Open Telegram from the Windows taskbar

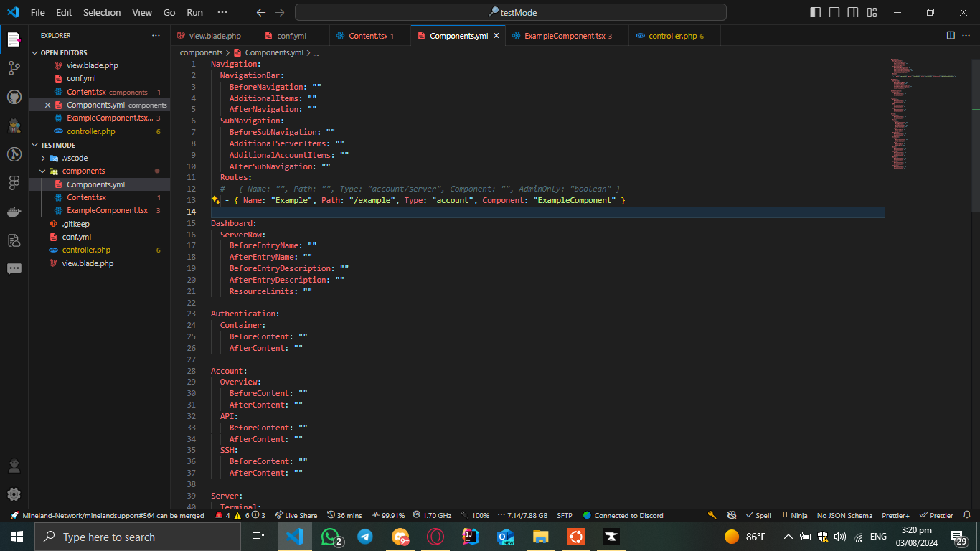(365, 537)
